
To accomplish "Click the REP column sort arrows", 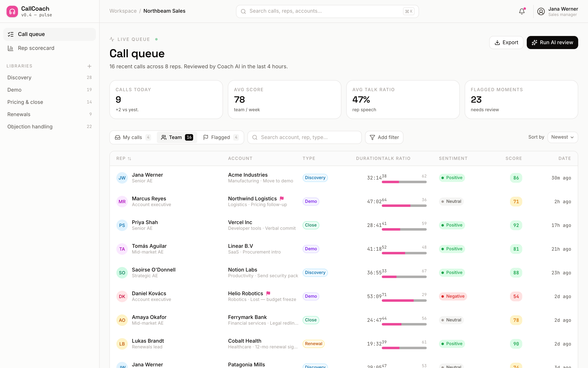I will (129, 159).
